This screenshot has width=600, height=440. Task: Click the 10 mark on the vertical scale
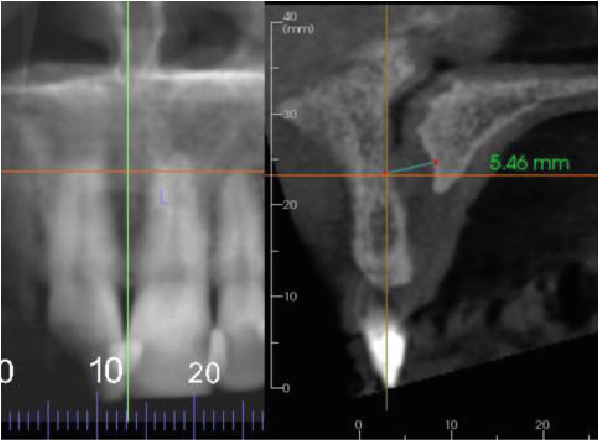[290, 297]
